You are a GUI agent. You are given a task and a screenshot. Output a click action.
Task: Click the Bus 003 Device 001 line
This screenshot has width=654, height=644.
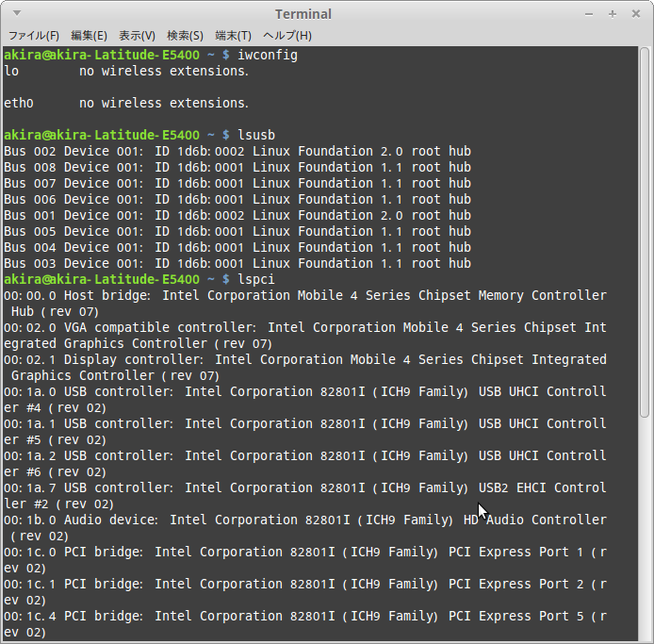[237, 263]
